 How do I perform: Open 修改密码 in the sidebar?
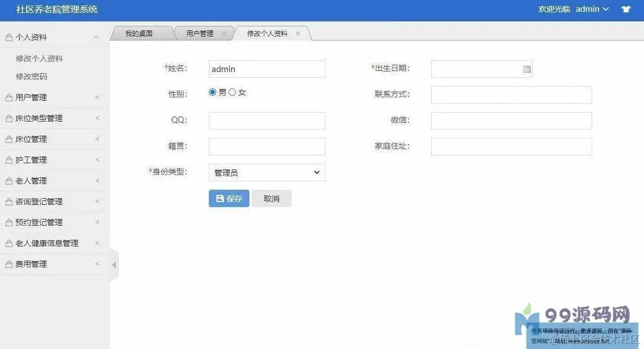tap(32, 77)
